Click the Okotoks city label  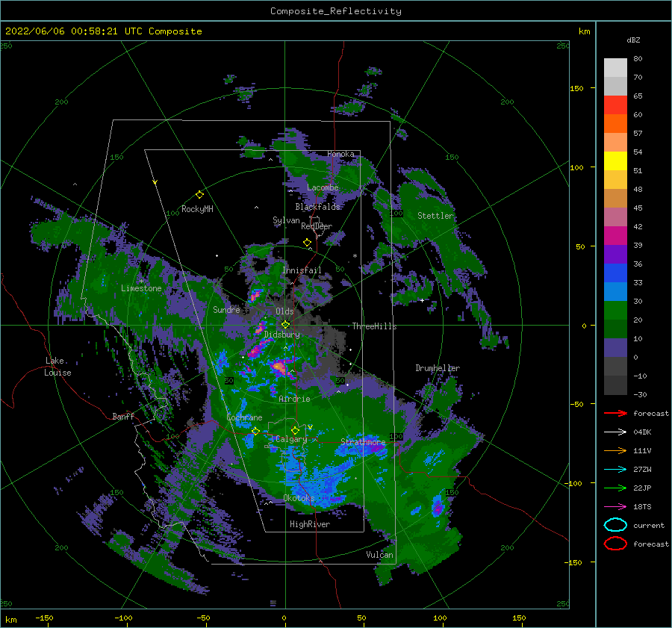click(x=299, y=497)
